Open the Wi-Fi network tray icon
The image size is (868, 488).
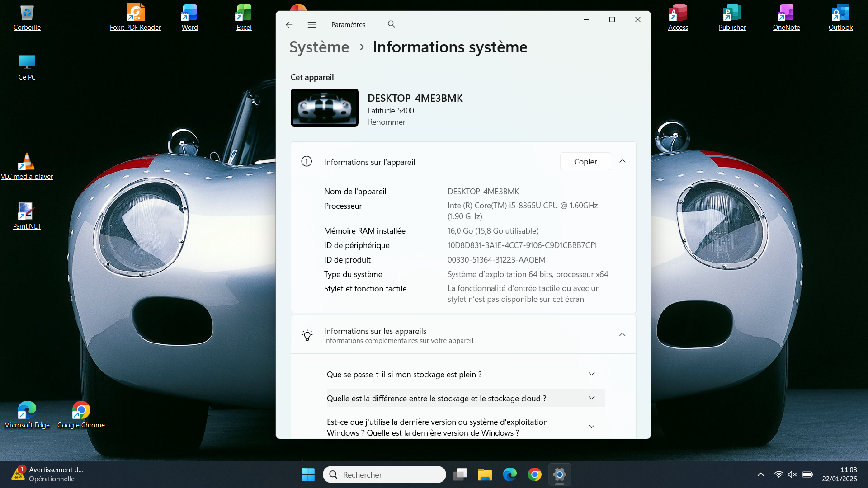[778, 474]
